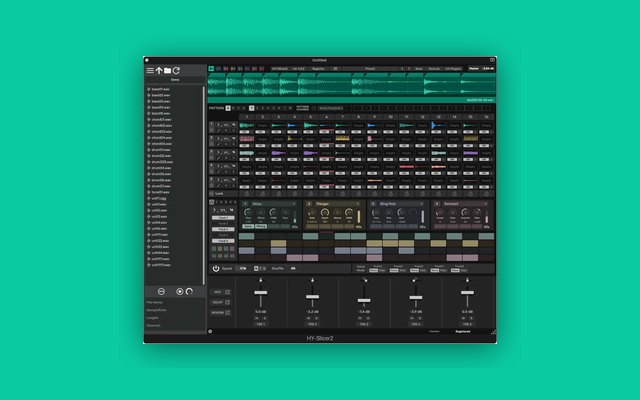Open the Preset selector in the top bar
This screenshot has height=400, width=640.
(x=370, y=69)
